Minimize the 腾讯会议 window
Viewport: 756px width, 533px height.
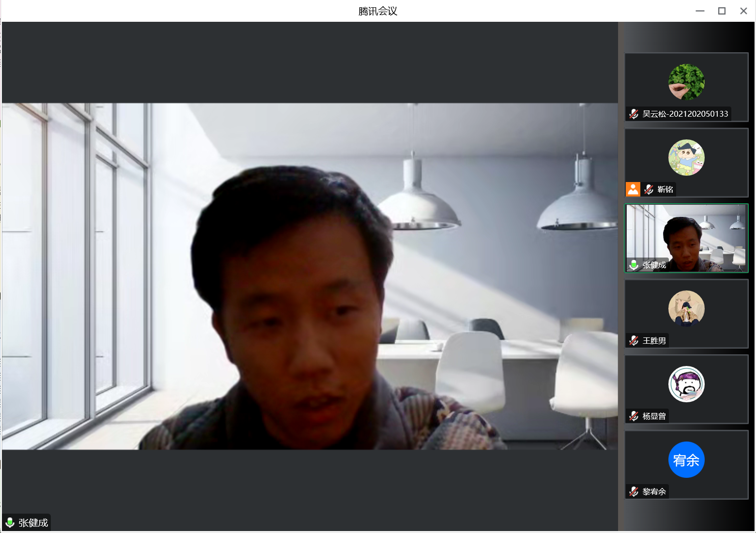tap(700, 11)
